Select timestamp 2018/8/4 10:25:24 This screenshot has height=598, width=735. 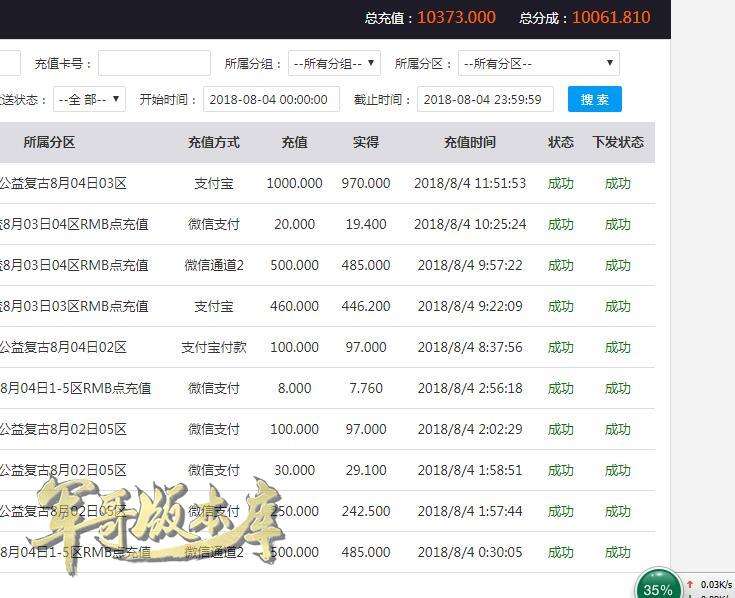(470, 224)
